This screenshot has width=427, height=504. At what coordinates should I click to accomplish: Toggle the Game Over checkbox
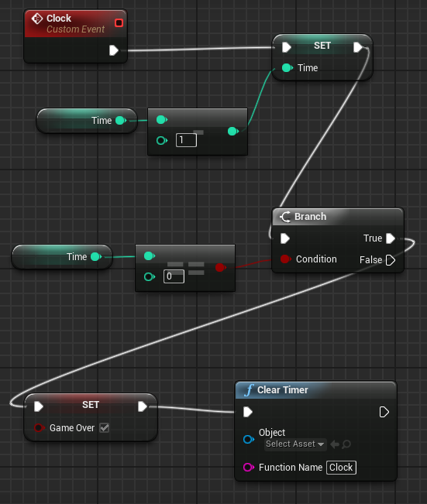pos(105,428)
